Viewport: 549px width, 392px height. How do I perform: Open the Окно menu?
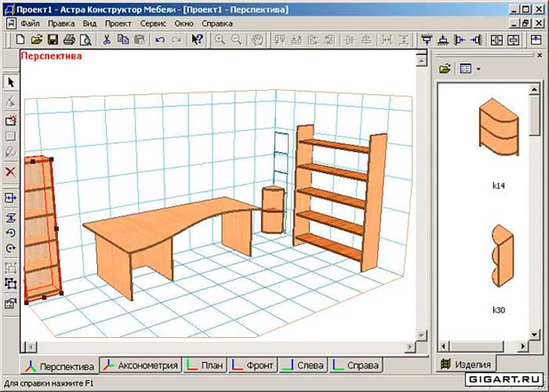click(184, 24)
